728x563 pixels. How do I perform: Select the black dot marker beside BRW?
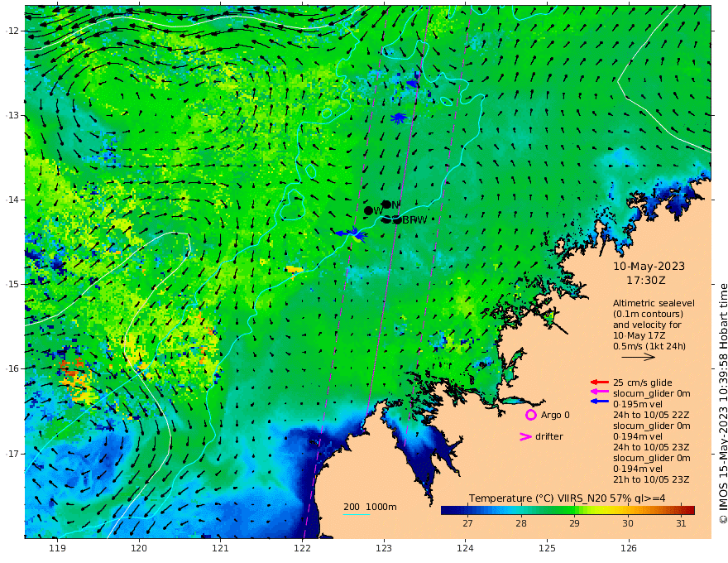(x=397, y=220)
